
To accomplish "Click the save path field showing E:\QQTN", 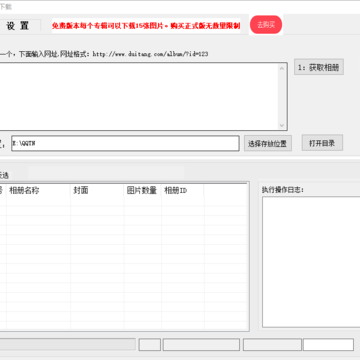I will [x=125, y=143].
